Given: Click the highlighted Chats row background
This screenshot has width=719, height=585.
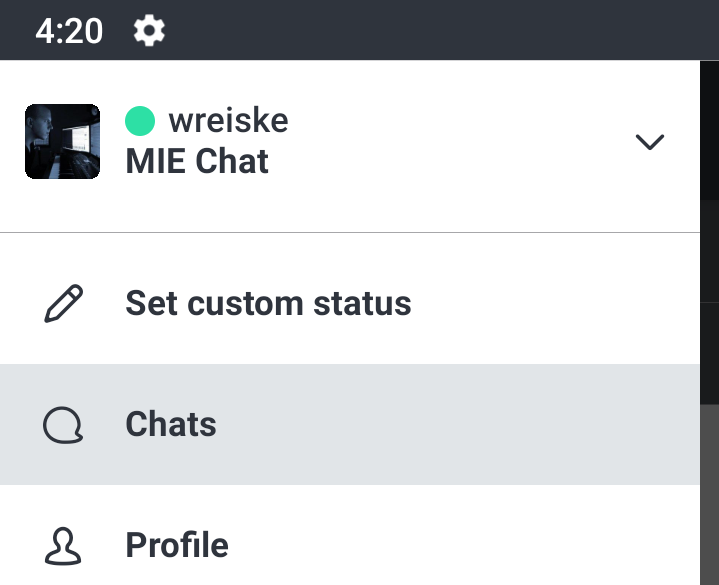Looking at the screenshot, I should tap(450, 424).
